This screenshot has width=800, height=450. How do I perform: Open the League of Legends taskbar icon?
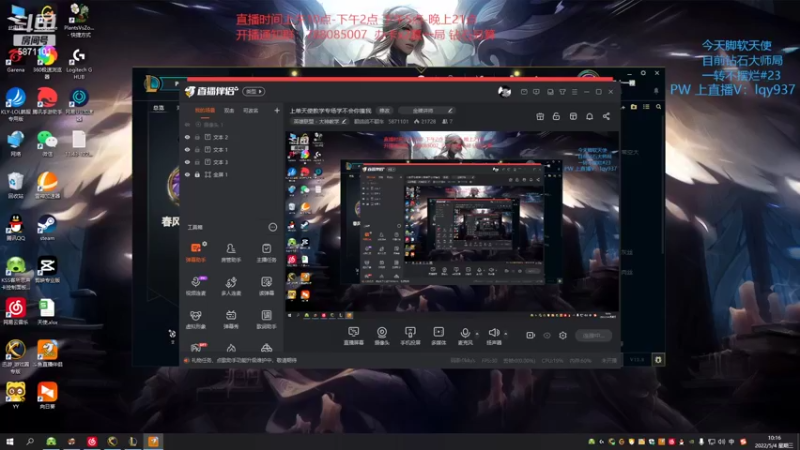point(133,441)
